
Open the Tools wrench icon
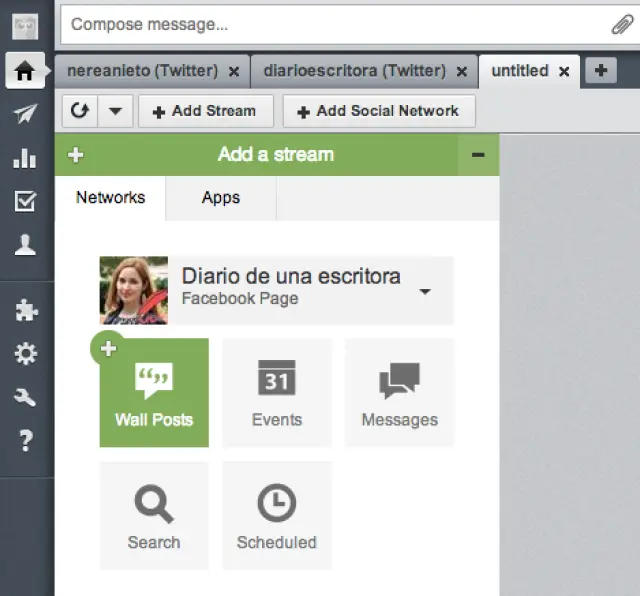click(x=25, y=398)
